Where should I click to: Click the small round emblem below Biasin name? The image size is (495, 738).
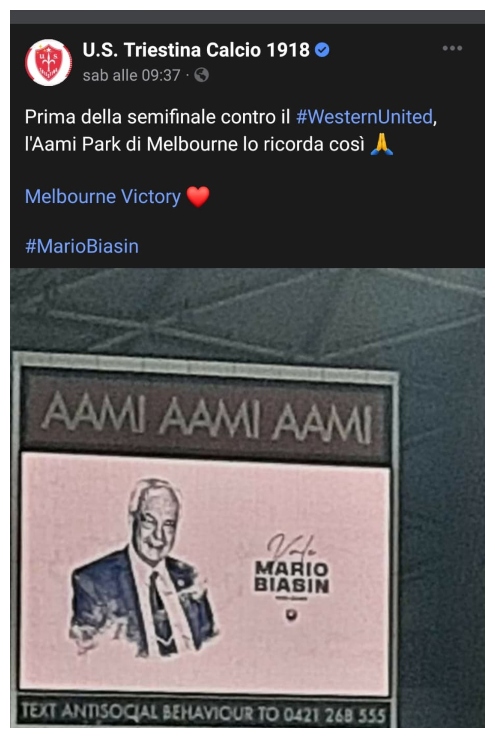click(x=292, y=615)
